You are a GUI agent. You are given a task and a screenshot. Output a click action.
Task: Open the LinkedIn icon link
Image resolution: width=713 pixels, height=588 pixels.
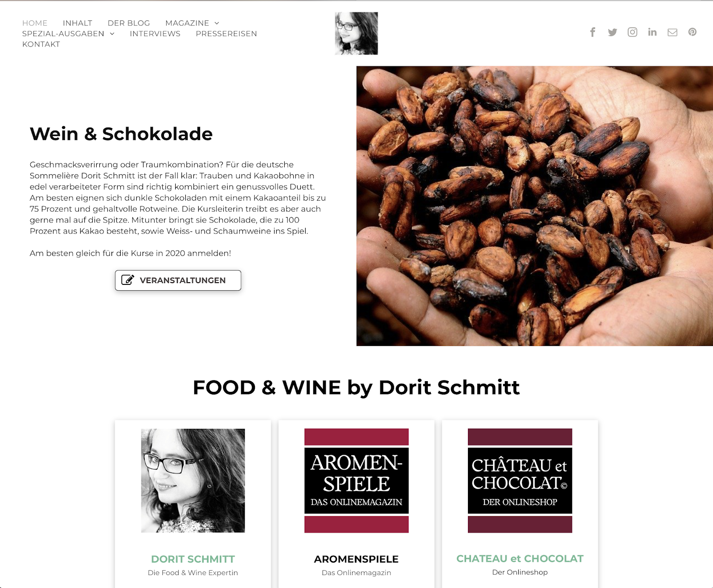[x=652, y=32]
